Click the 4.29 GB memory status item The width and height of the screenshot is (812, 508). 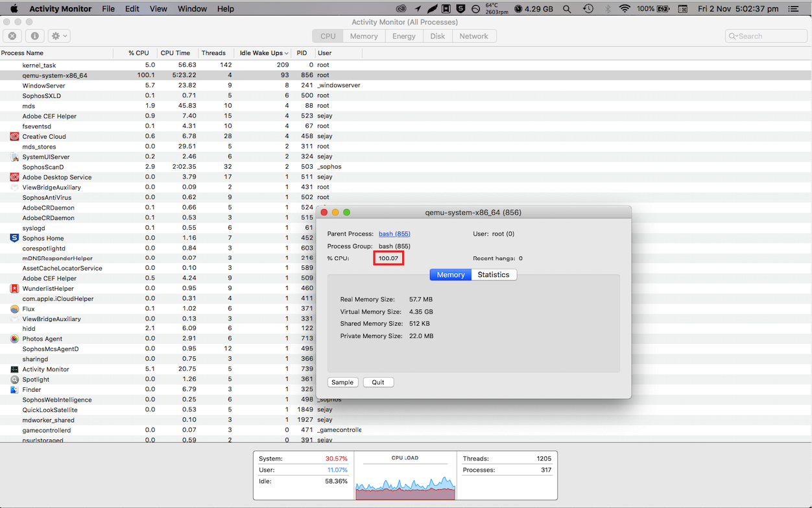click(534, 9)
